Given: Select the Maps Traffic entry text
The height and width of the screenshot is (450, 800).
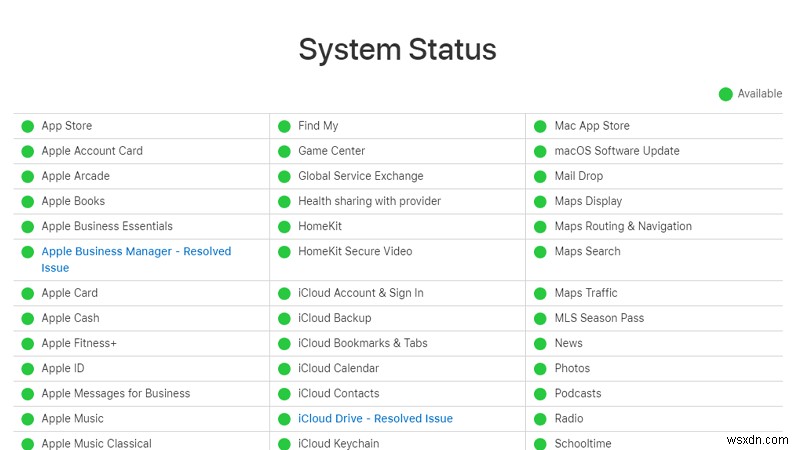Looking at the screenshot, I should [x=586, y=293].
